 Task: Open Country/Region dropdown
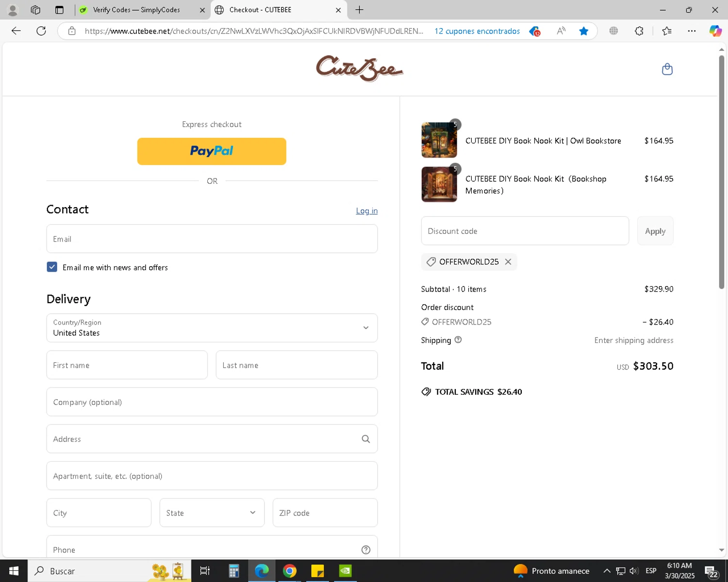212,328
